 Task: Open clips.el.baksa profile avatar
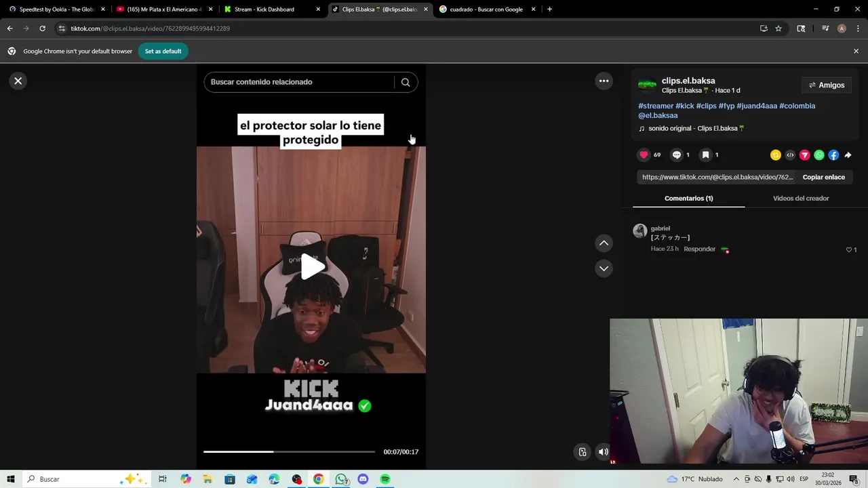(648, 85)
